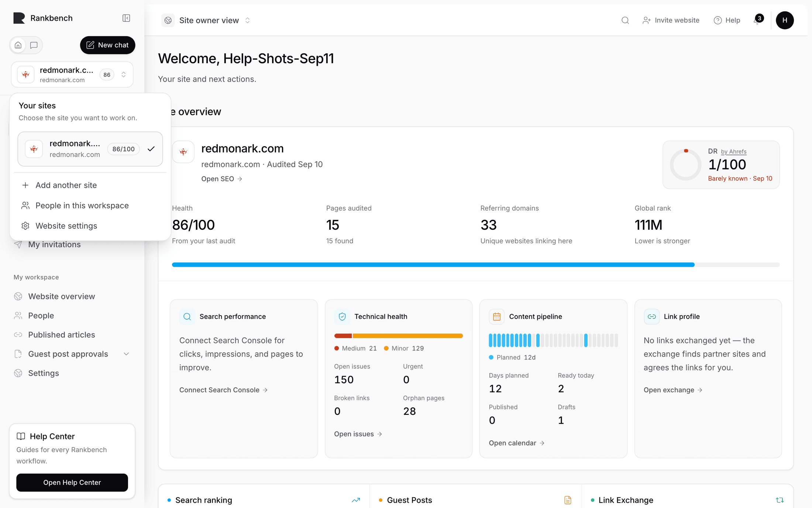Select redmonark.com with the checkmark
This screenshot has width=812, height=508.
90,149
